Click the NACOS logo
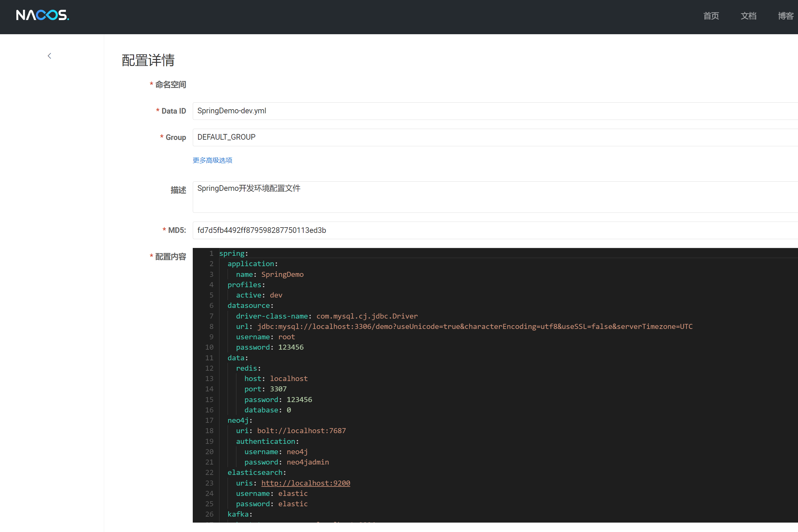 click(42, 15)
